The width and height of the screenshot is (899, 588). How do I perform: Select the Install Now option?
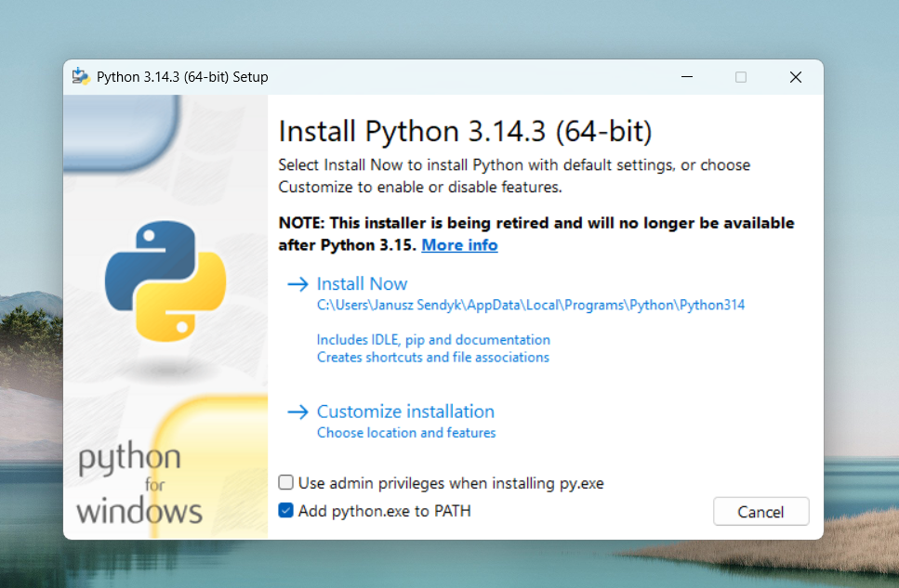coord(362,283)
